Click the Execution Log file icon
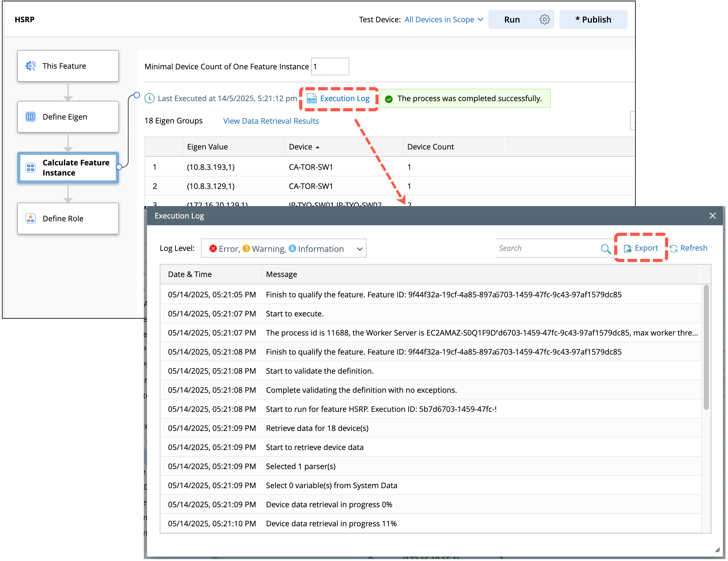728x561 pixels. click(312, 99)
